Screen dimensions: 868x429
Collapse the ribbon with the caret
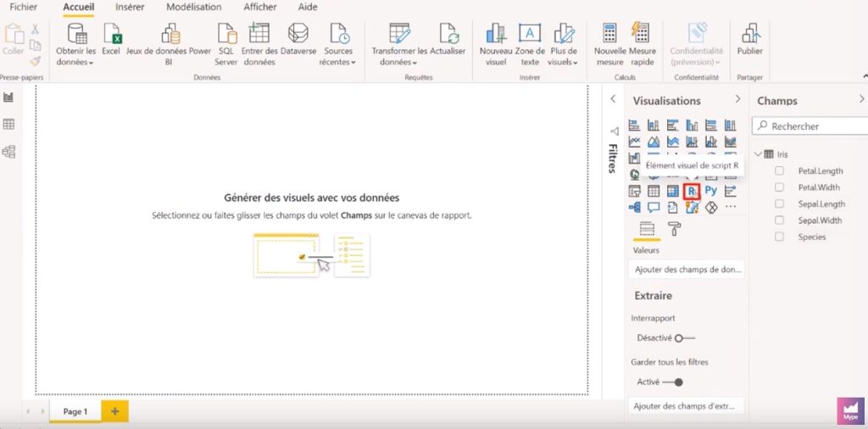pyautogui.click(x=865, y=75)
